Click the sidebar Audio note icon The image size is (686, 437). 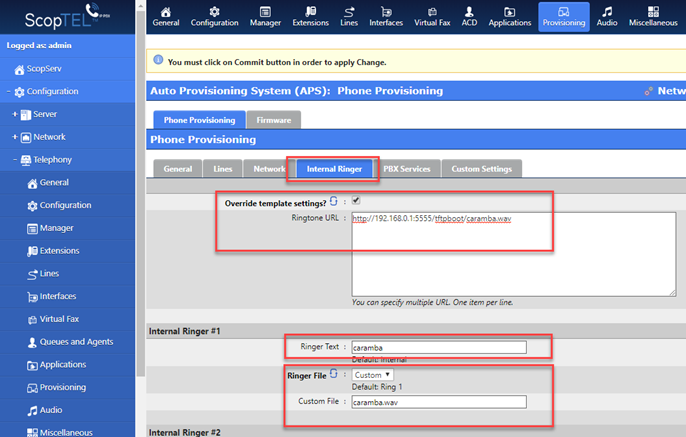tap(32, 411)
